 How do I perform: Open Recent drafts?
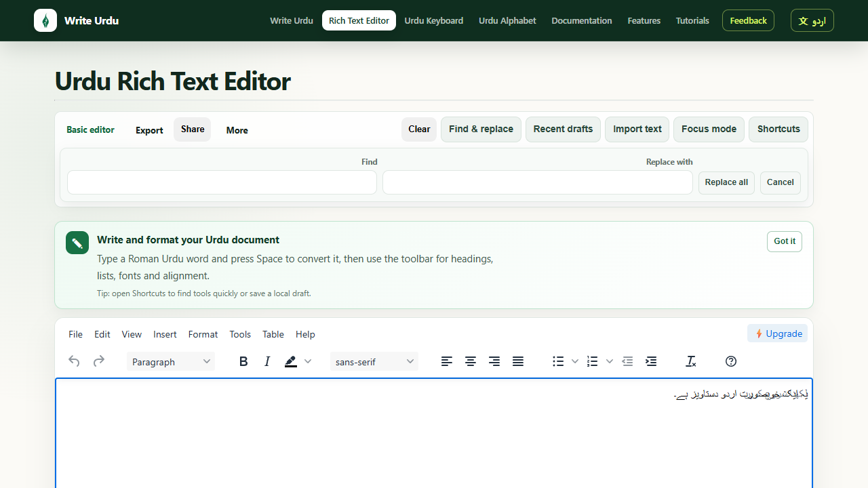click(x=563, y=129)
